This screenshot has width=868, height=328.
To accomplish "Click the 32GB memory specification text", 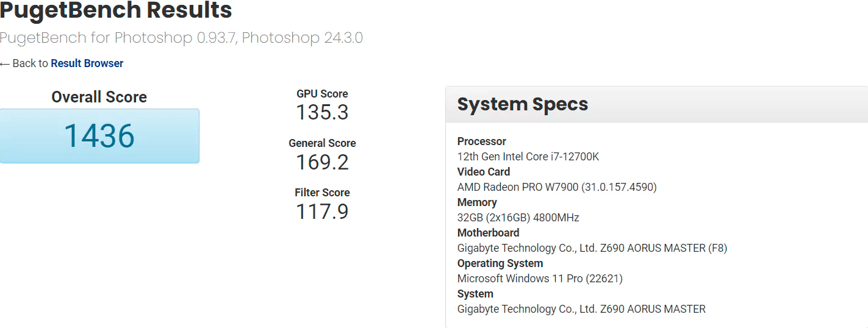I will [x=518, y=218].
